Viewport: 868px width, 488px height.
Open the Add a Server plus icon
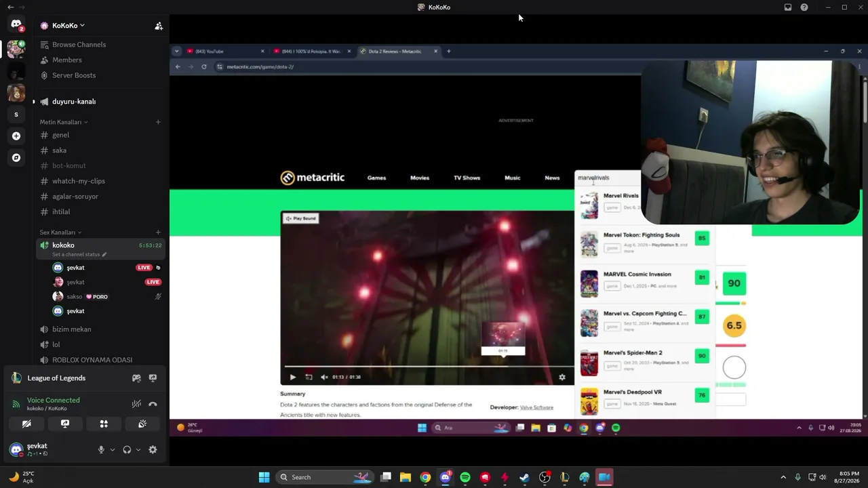tap(16, 136)
